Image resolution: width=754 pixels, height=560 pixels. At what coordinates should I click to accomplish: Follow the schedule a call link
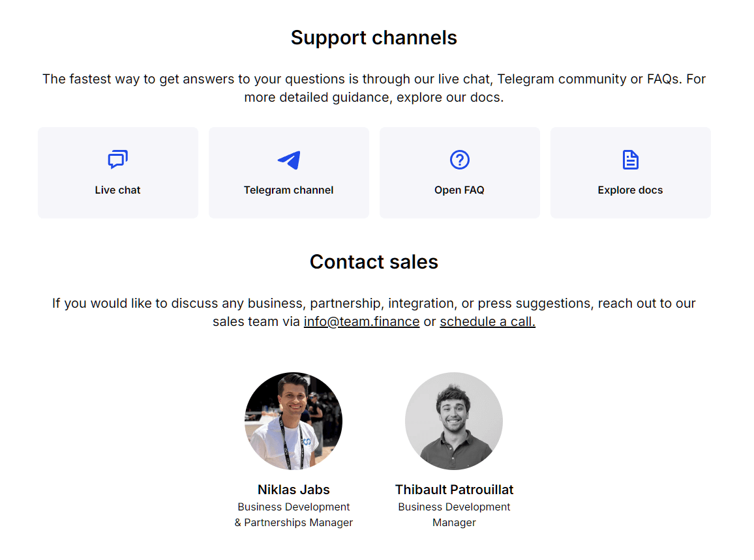coord(487,322)
